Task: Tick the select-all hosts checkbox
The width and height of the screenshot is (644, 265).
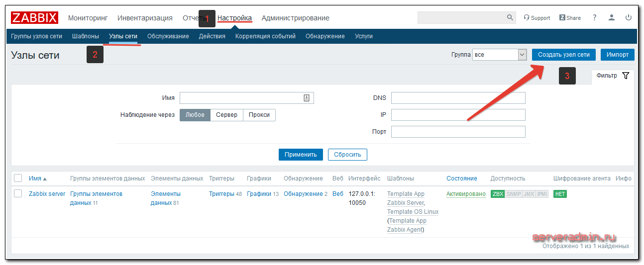Action: click(18, 178)
